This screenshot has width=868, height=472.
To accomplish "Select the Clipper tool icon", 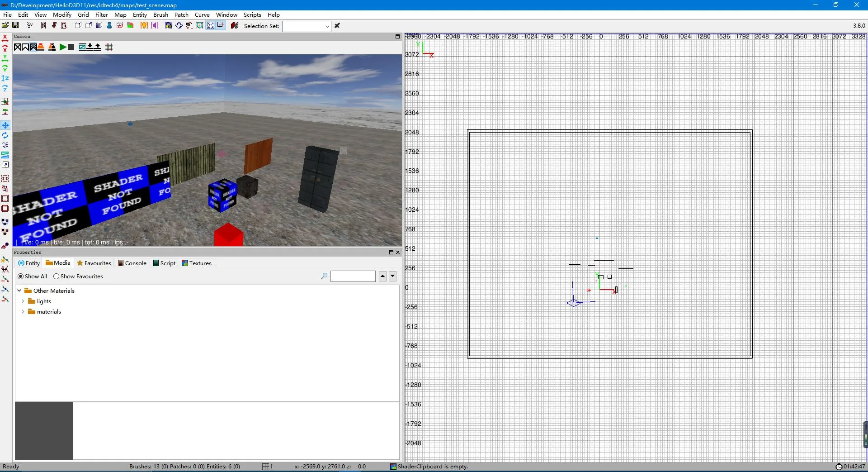I will 5,155.
